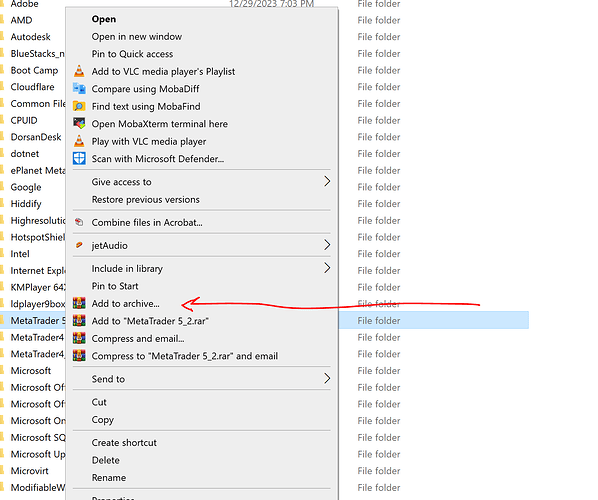
Task: Select Find text using MobaFind
Action: click(146, 106)
